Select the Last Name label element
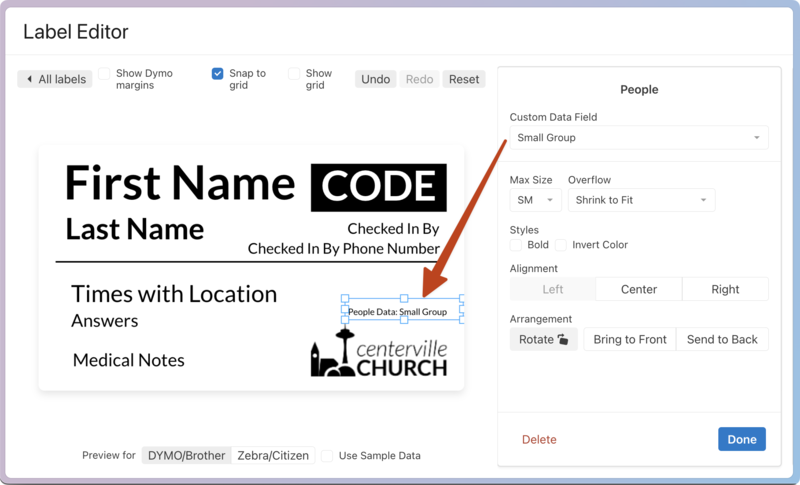800x485 pixels. click(135, 229)
